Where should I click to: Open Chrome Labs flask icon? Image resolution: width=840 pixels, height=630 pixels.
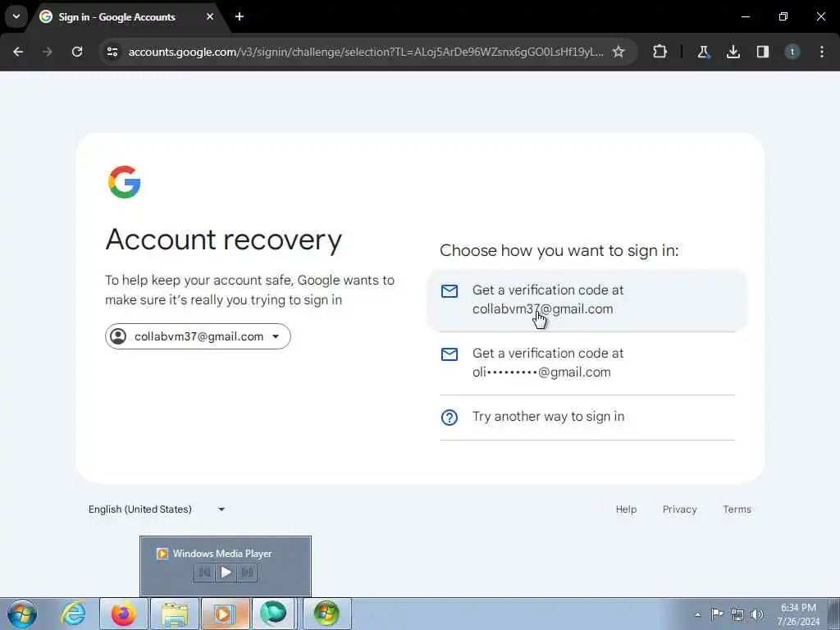coord(703,52)
